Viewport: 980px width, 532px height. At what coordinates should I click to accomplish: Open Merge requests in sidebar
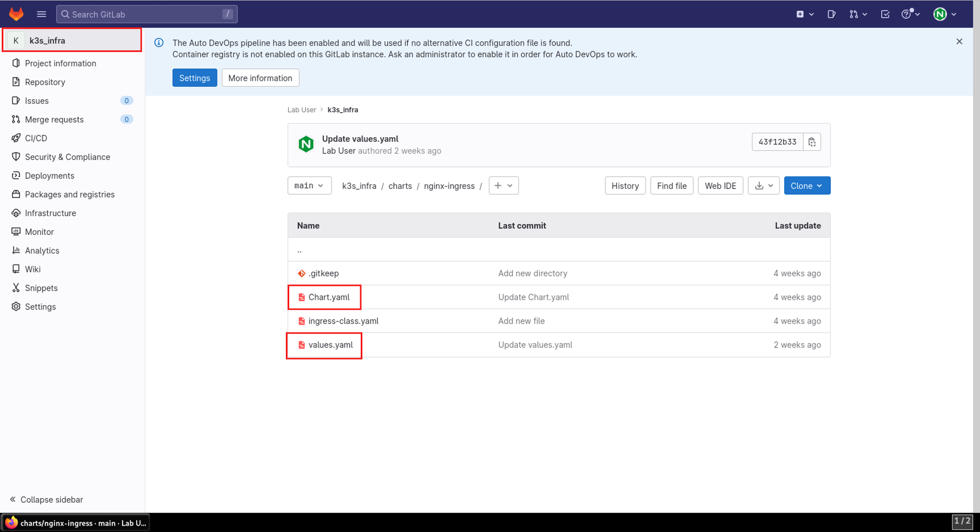tap(54, 119)
